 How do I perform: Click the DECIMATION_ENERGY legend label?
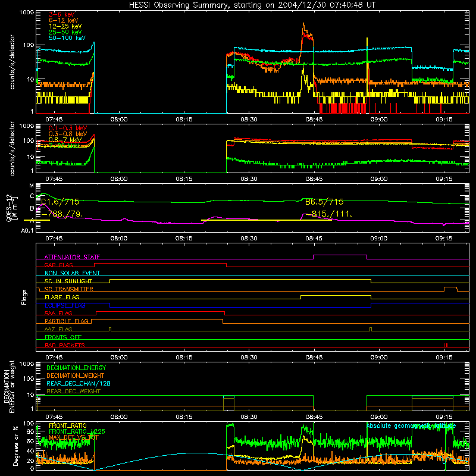[76, 368]
